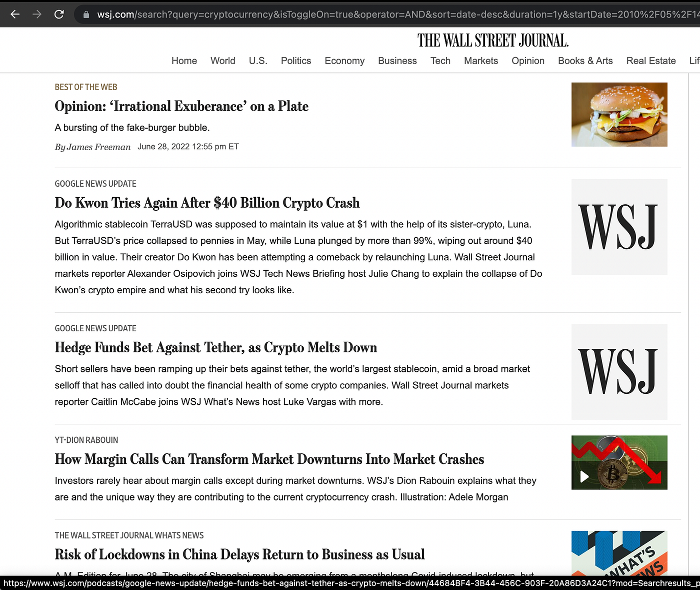This screenshot has width=700, height=590.
Task: Reload the page using the refresh icon
Action: [x=59, y=14]
